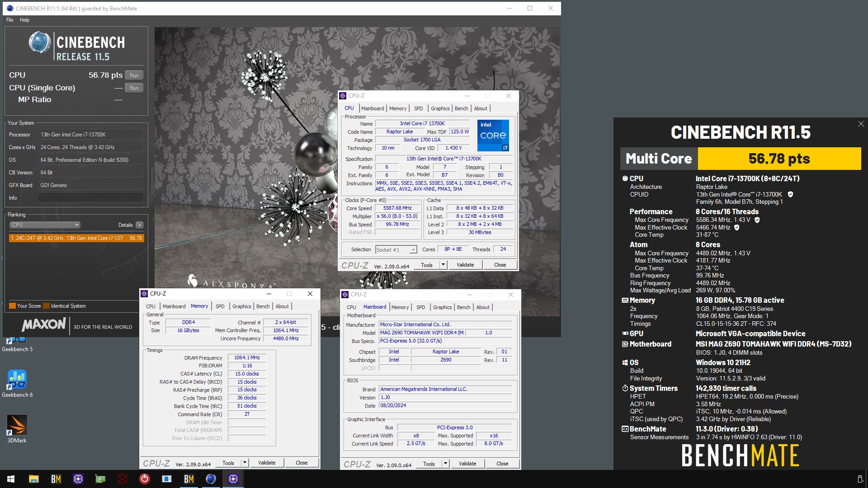Click BIOS Date value 08/20/2024
The image size is (868, 488).
point(445,406)
